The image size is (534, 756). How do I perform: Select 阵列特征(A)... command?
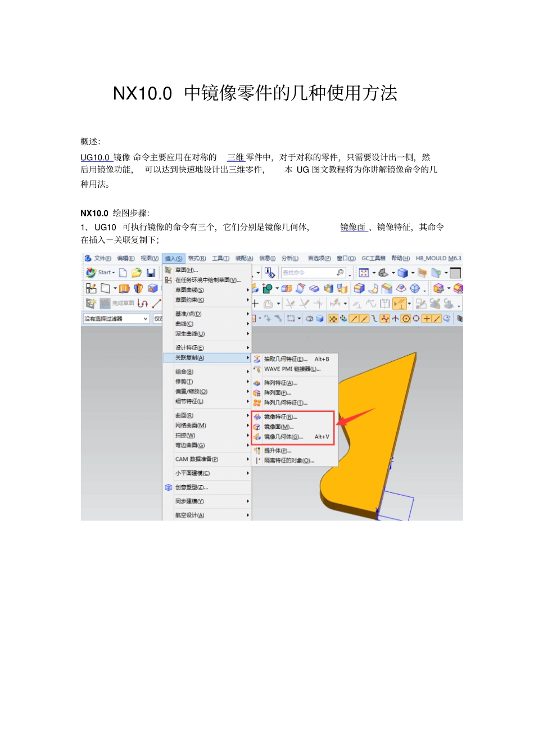pos(295,383)
